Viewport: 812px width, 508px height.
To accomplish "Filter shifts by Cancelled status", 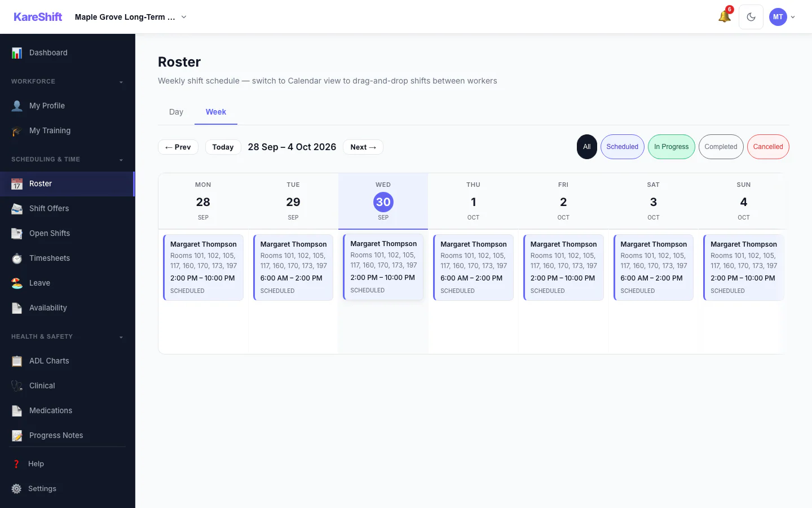I will click(x=768, y=147).
